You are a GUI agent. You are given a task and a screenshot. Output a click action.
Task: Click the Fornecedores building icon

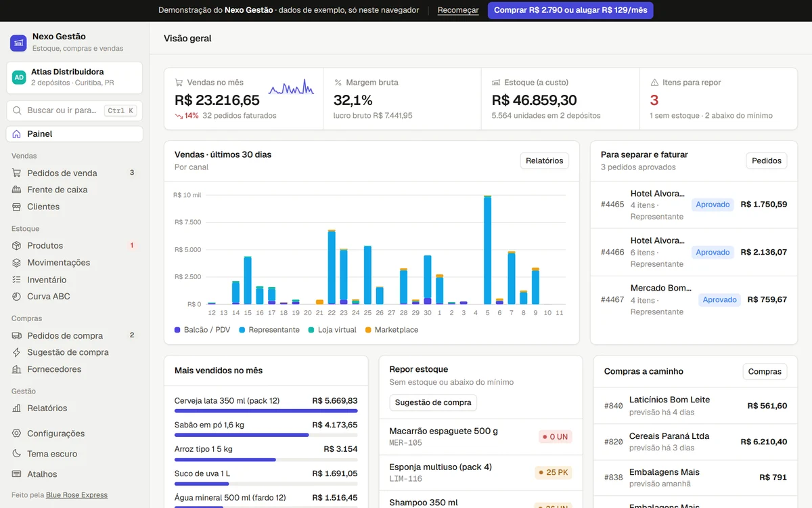click(17, 369)
